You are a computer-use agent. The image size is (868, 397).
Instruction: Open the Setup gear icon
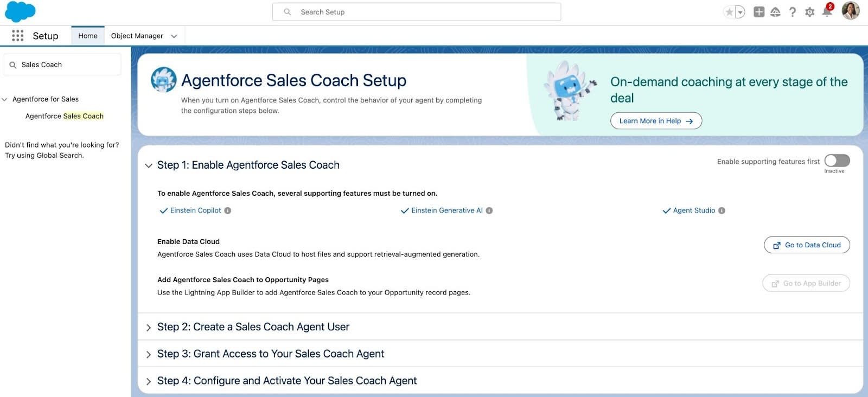[809, 12]
